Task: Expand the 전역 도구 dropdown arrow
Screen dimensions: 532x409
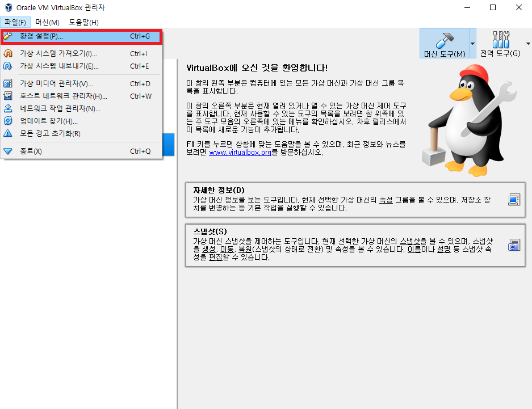Action: pyautogui.click(x=528, y=44)
